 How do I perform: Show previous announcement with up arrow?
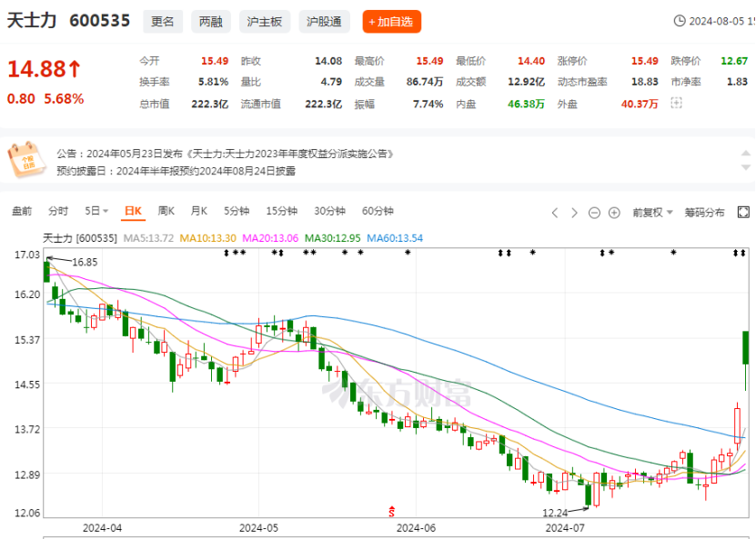point(745,154)
